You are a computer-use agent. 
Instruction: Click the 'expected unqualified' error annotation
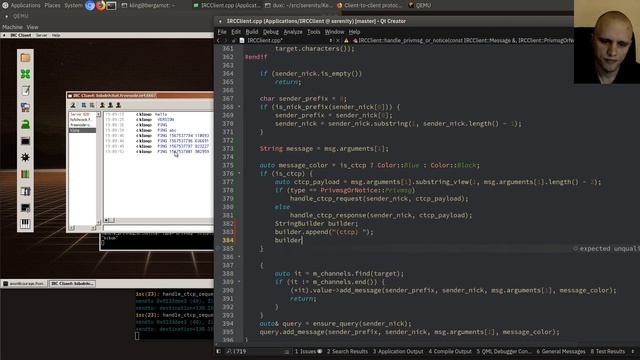click(606, 249)
